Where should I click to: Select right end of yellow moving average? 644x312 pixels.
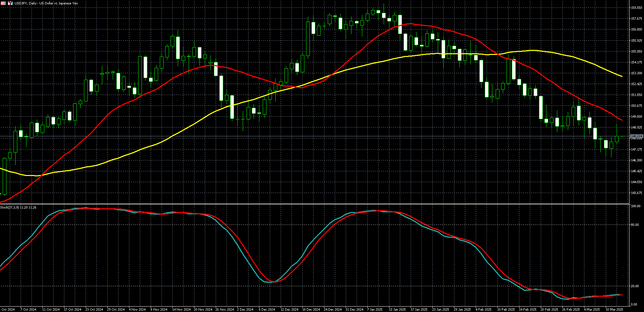pos(622,76)
